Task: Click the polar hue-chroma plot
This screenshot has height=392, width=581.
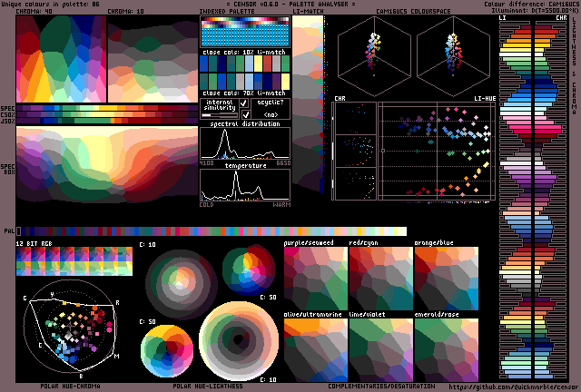Action: (x=71, y=326)
